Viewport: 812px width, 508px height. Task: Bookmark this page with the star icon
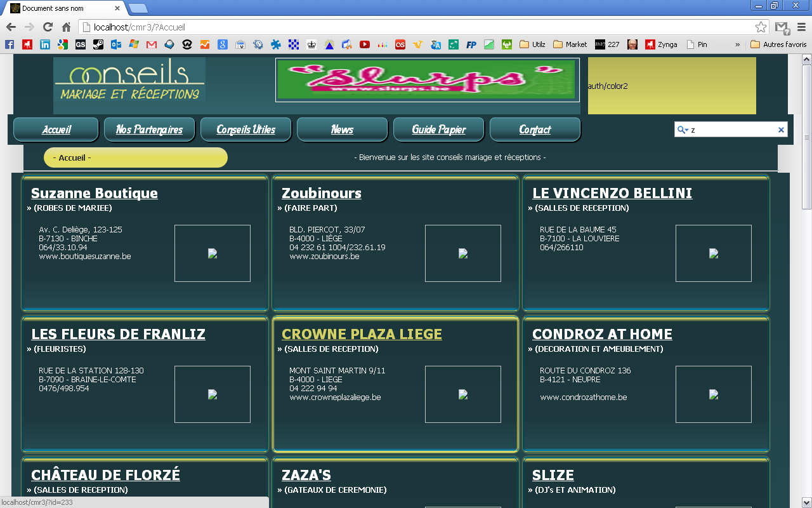[x=761, y=27]
